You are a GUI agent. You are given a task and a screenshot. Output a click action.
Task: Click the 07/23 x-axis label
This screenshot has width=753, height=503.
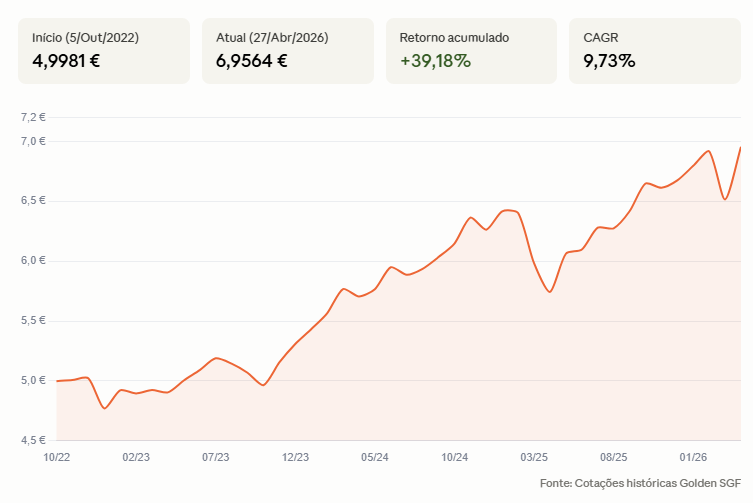(x=216, y=457)
